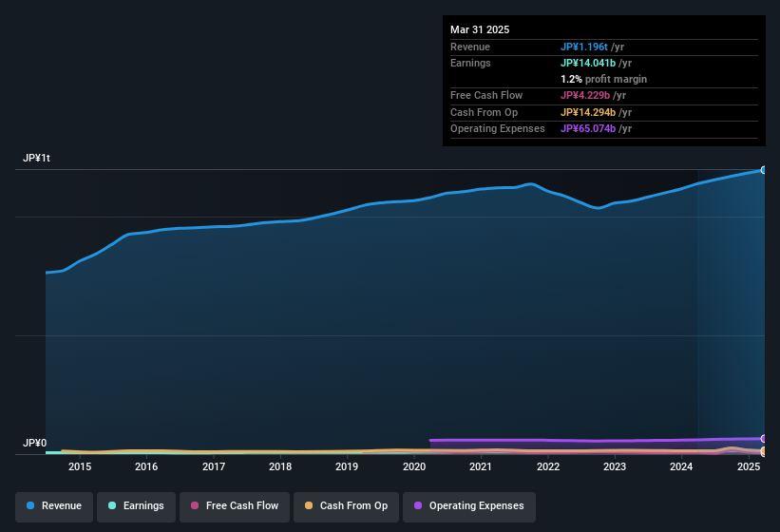
Task: Click the 2021 x-axis label
Action: 481,466
